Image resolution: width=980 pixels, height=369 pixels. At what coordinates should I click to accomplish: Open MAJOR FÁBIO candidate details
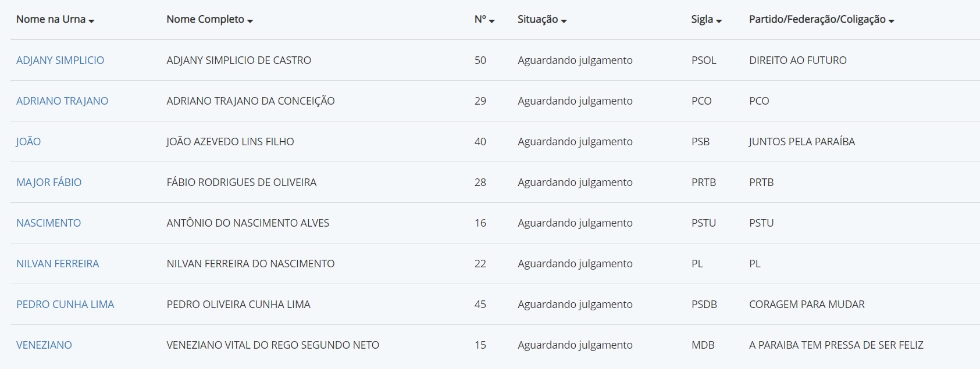pyautogui.click(x=49, y=182)
